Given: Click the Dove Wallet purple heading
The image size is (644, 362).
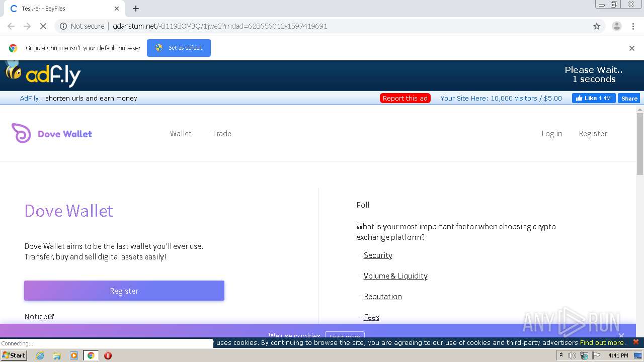Looking at the screenshot, I should [68, 211].
